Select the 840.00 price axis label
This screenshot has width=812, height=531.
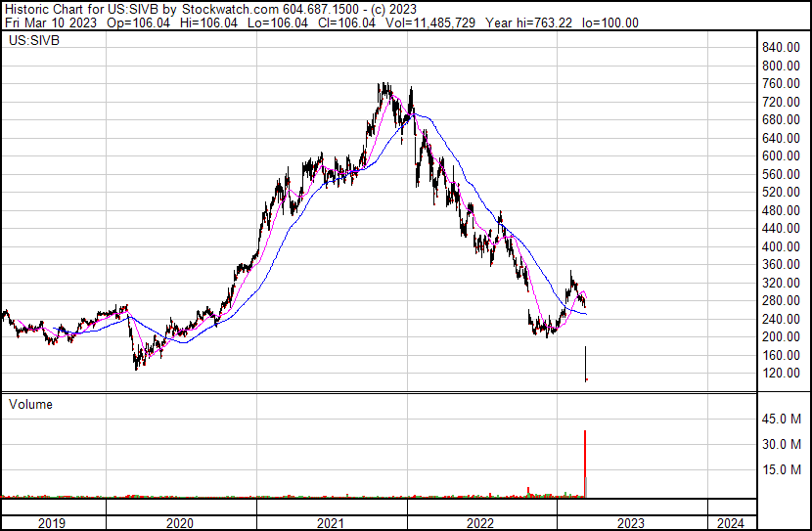tap(781, 48)
